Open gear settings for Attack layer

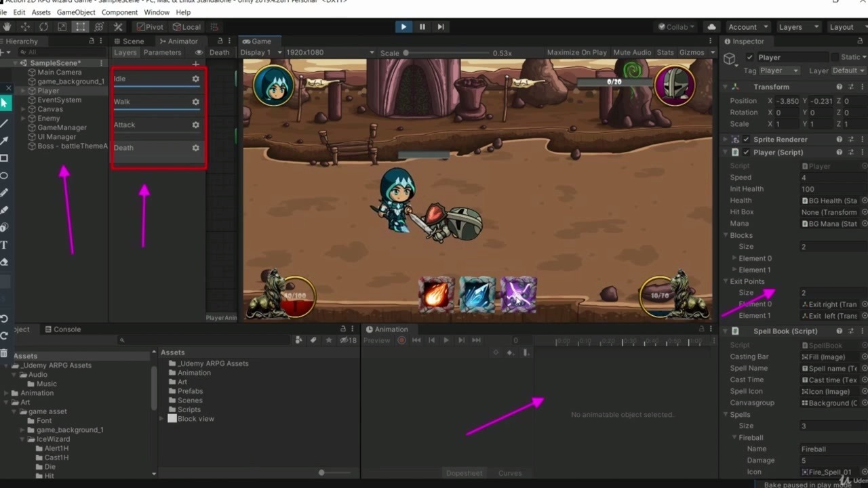[x=195, y=125]
